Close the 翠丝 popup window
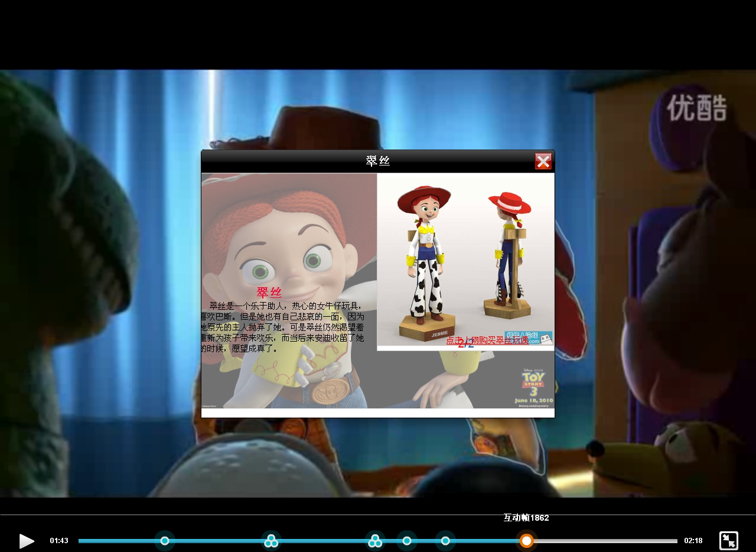This screenshot has height=552, width=756. coord(543,161)
